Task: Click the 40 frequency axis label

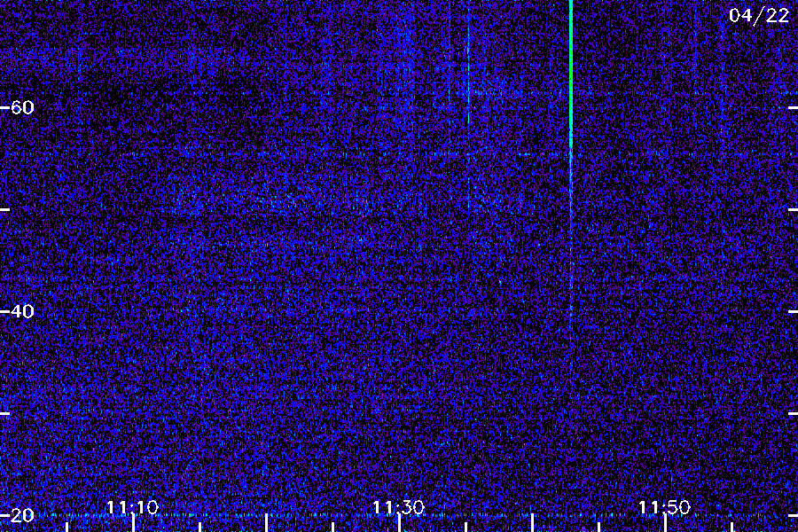Action: point(22,311)
